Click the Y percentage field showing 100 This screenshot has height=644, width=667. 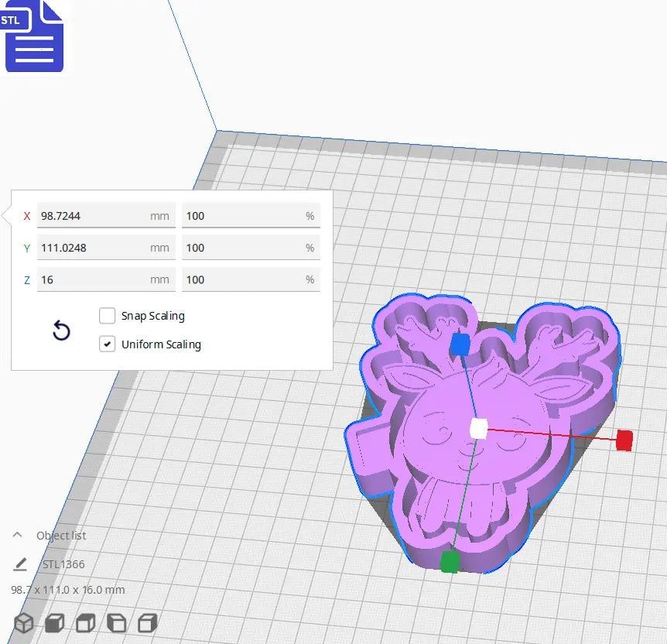[251, 247]
